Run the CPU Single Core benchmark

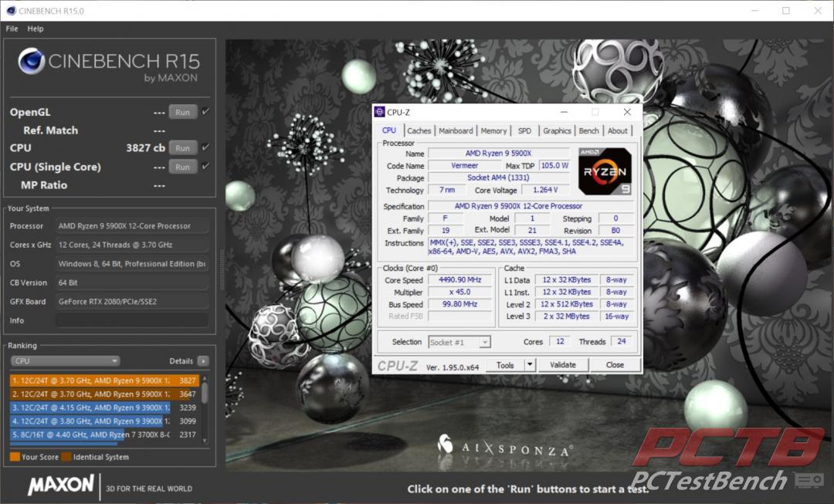[x=182, y=167]
